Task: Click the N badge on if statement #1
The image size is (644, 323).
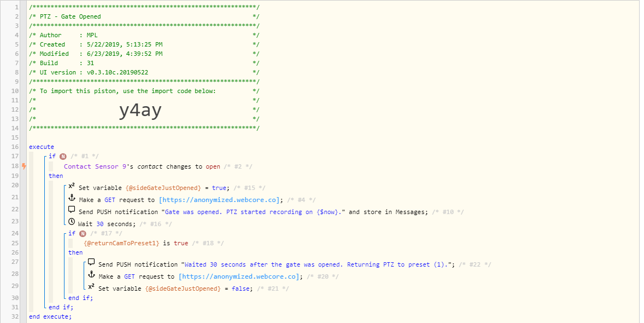Action: [x=63, y=157]
